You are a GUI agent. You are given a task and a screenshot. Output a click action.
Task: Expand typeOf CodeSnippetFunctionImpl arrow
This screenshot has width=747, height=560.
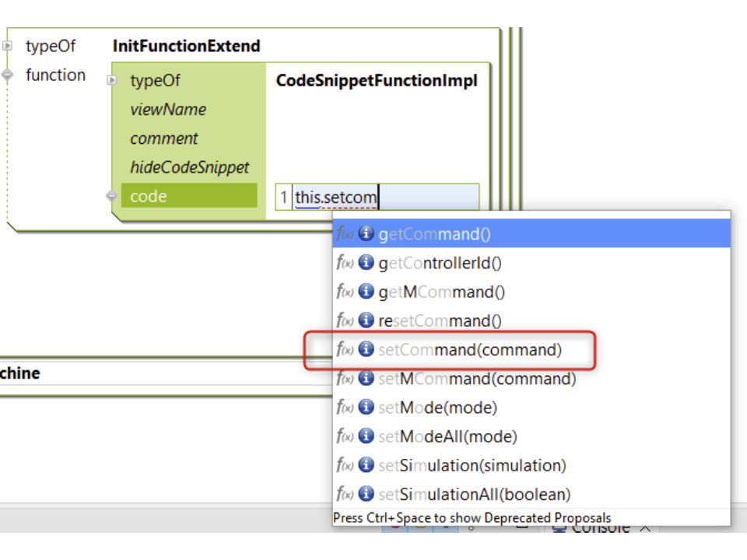tap(112, 81)
